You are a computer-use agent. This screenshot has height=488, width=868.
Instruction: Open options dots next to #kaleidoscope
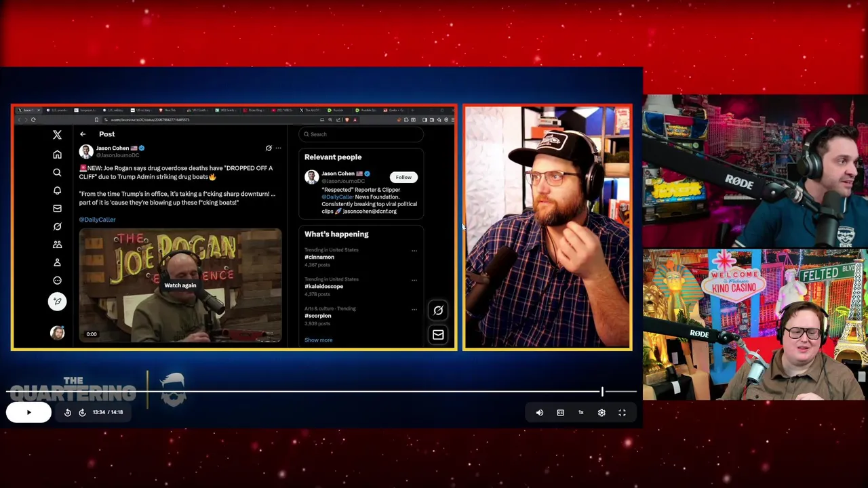pyautogui.click(x=414, y=279)
